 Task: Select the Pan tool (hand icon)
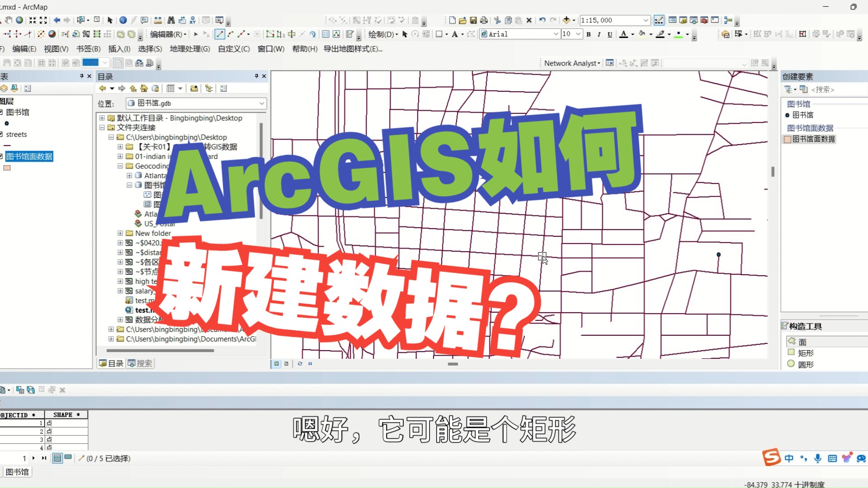[x=9, y=20]
